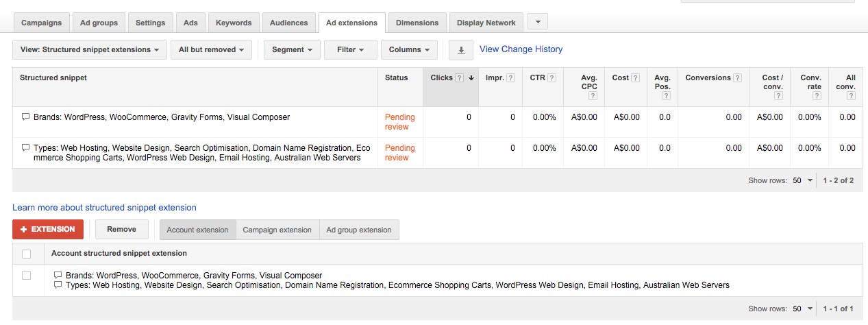868x325 pixels.
Task: Sort by the Status column header
Action: 397,78
